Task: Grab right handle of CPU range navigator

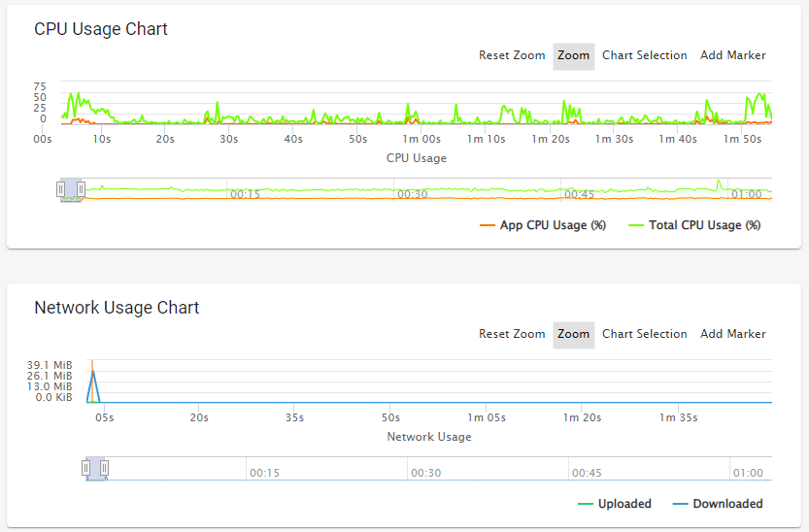Action: tap(81, 189)
